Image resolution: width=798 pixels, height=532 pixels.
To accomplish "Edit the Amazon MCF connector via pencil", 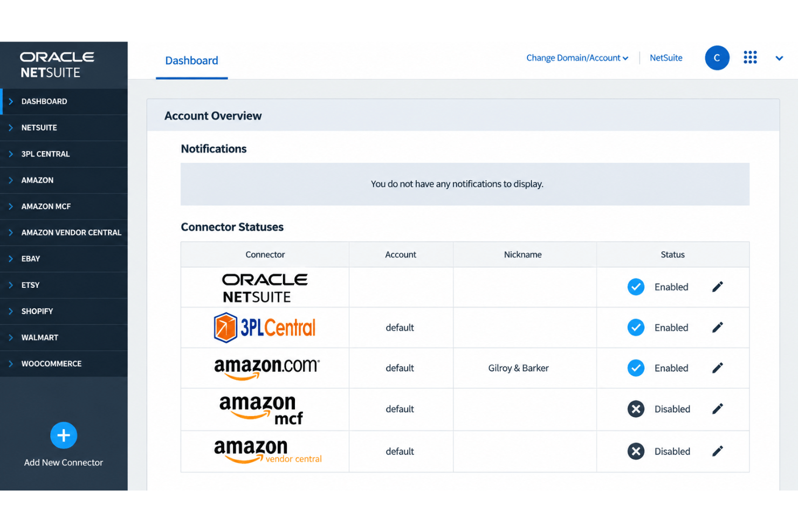I will (717, 409).
